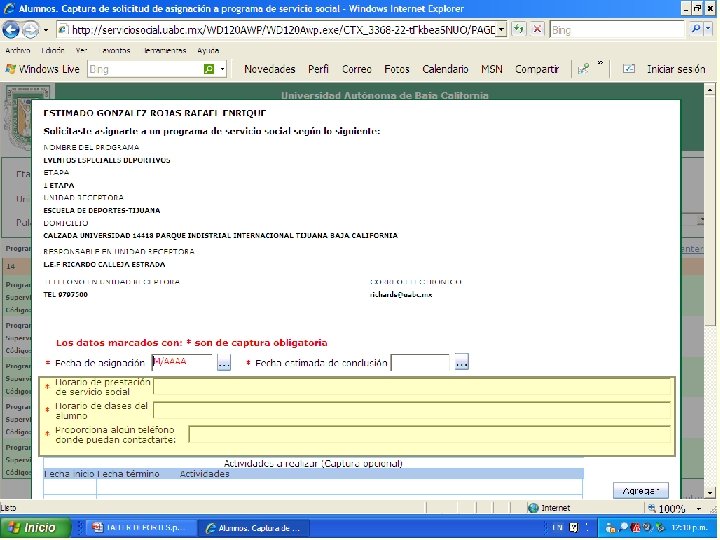Click the EVENTOS ESPECIALES DEPORTIVOS program name
720x540 pixels.
(x=107, y=160)
